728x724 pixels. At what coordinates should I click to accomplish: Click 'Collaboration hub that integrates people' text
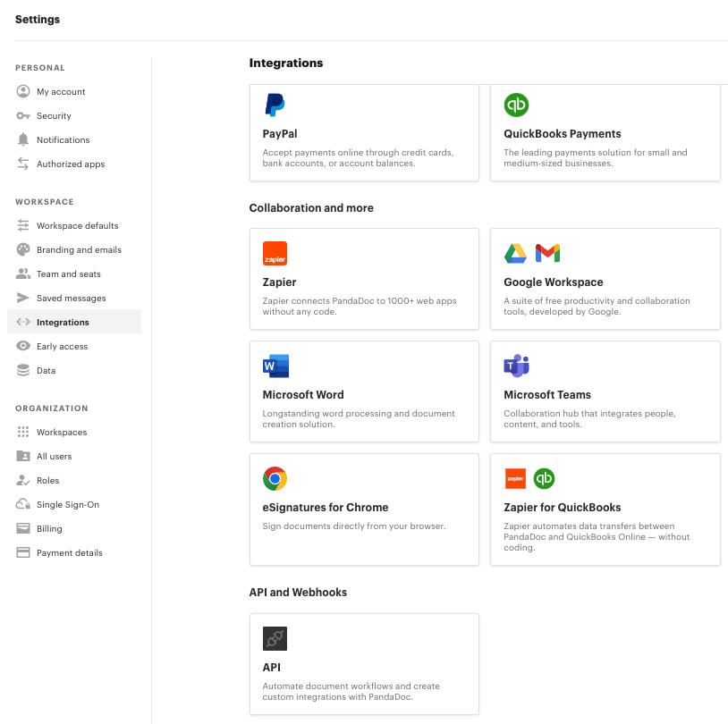click(x=589, y=418)
